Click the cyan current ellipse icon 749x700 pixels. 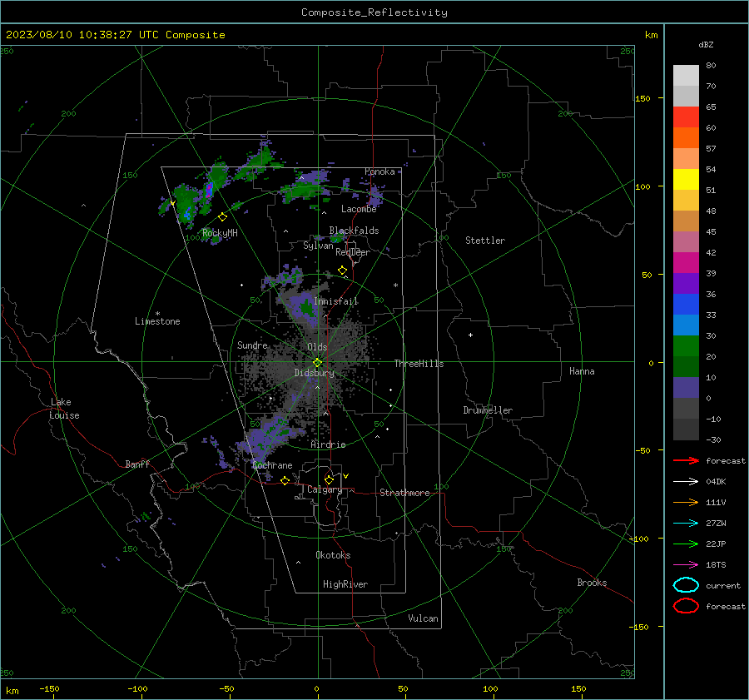point(686,585)
